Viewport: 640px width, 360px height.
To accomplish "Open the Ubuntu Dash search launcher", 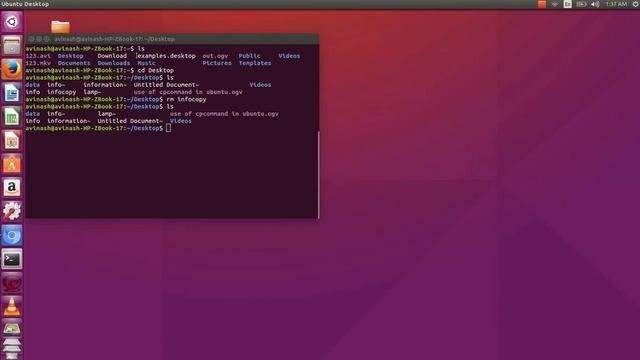I will [x=11, y=22].
